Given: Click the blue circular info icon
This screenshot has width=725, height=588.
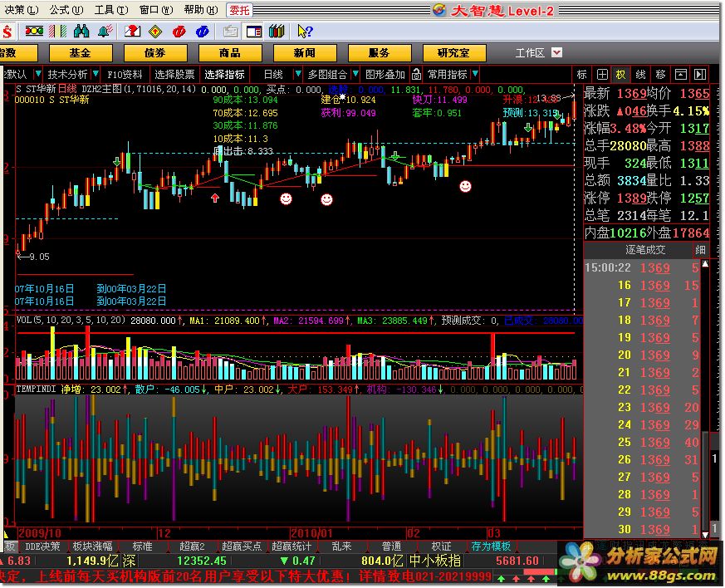Looking at the screenshot, I should [x=203, y=32].
